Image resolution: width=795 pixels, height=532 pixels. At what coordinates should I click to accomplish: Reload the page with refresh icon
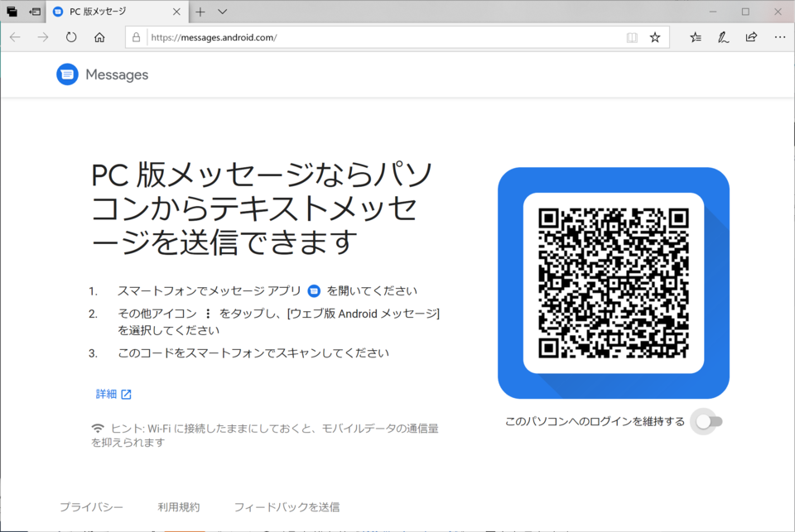coord(71,37)
